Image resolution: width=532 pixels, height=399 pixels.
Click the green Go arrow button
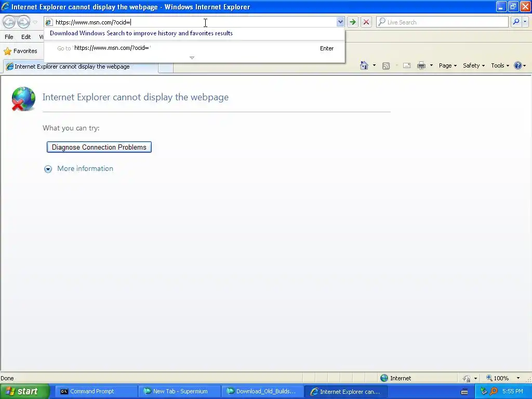click(x=353, y=22)
